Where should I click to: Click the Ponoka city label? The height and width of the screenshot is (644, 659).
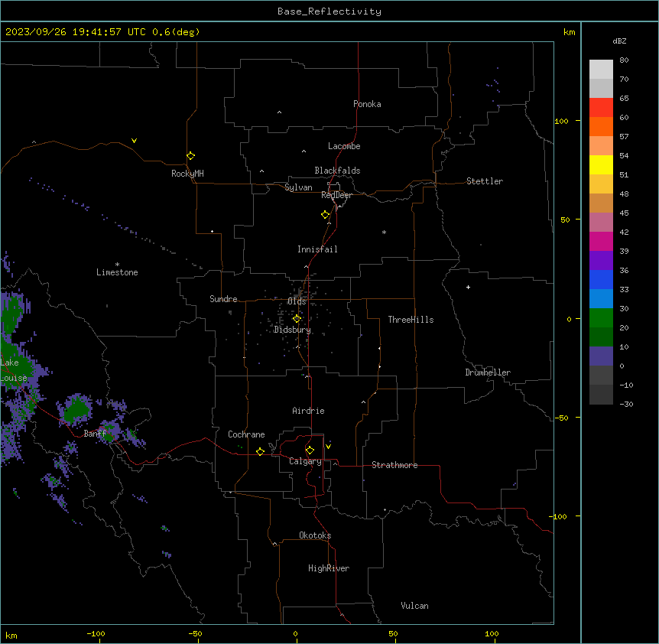tap(367, 104)
